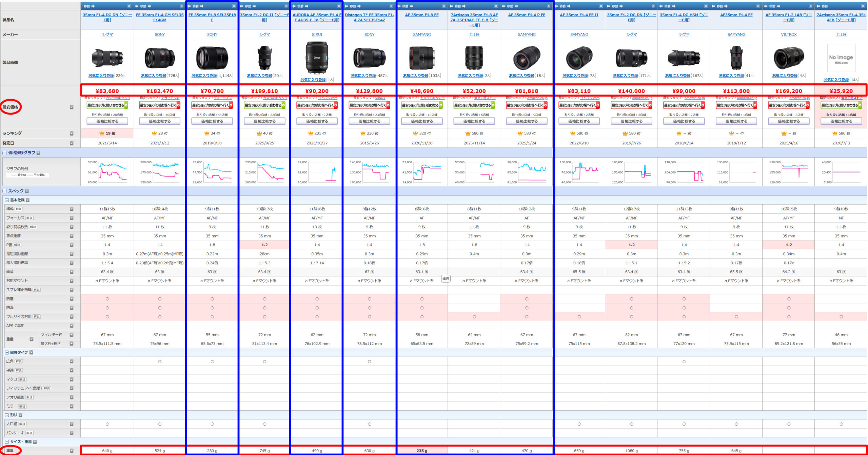Click 価格比較する under the ¥70,780 lens

click(x=212, y=121)
